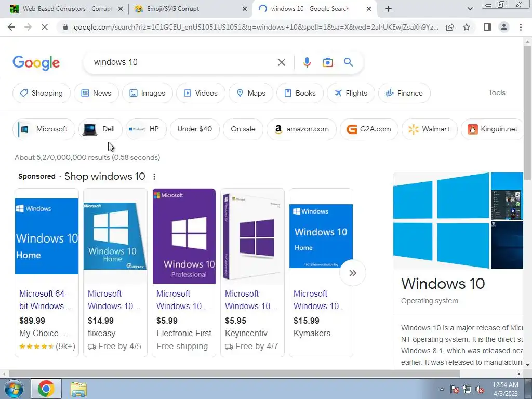Show hidden system tray icons arrow

tap(442, 390)
